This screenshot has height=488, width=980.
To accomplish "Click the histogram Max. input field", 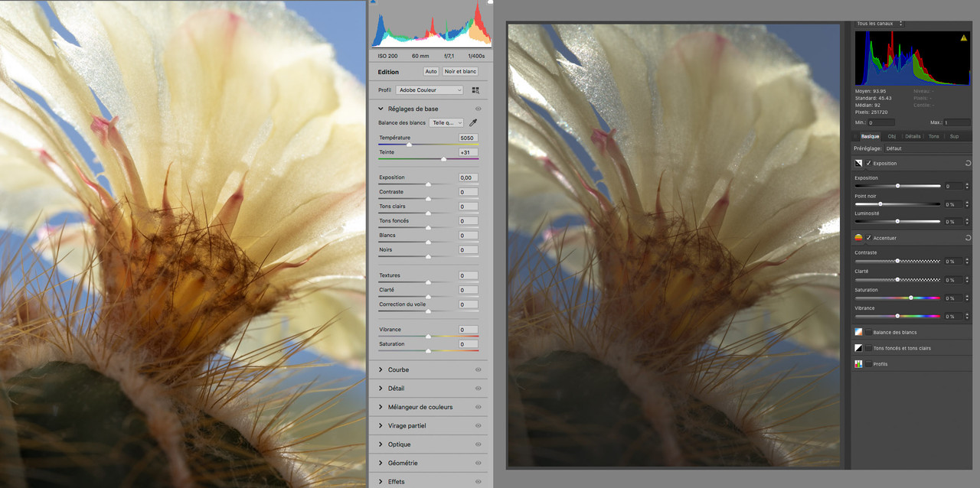I will click(957, 122).
